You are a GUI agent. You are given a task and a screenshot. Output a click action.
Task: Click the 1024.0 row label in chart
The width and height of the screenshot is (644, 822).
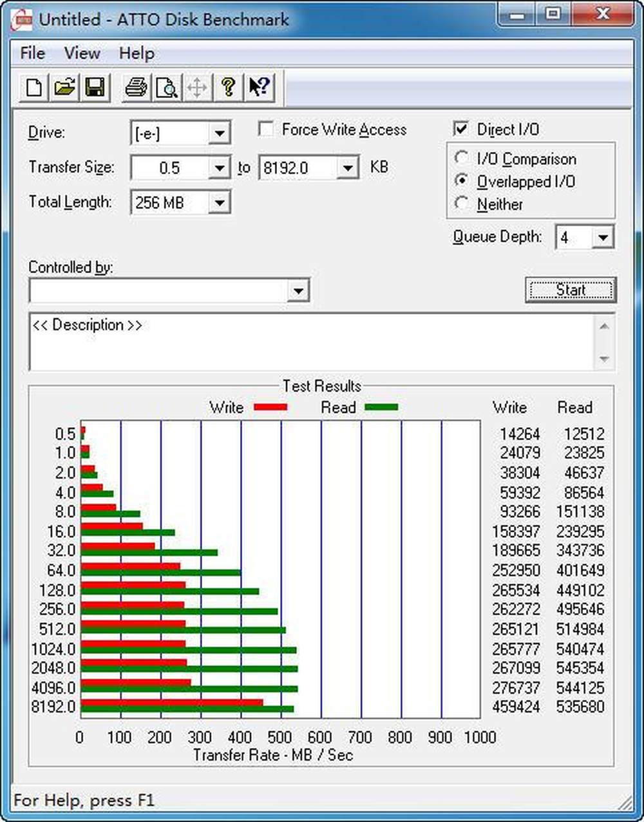pos(53,649)
